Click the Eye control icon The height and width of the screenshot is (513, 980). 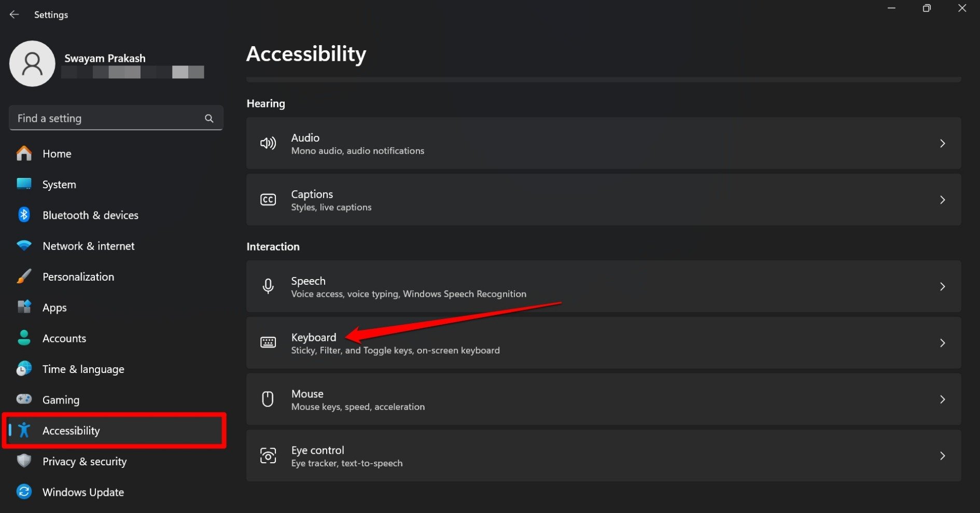click(268, 456)
